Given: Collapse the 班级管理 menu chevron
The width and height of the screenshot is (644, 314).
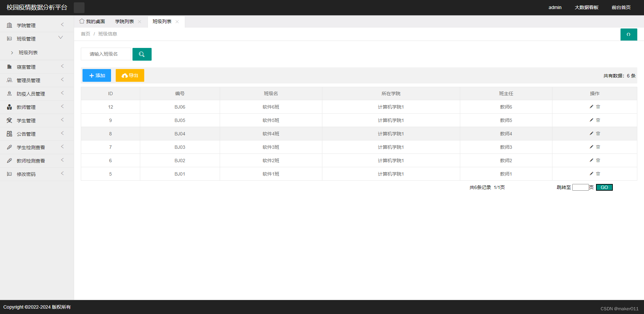Looking at the screenshot, I should click(61, 38).
